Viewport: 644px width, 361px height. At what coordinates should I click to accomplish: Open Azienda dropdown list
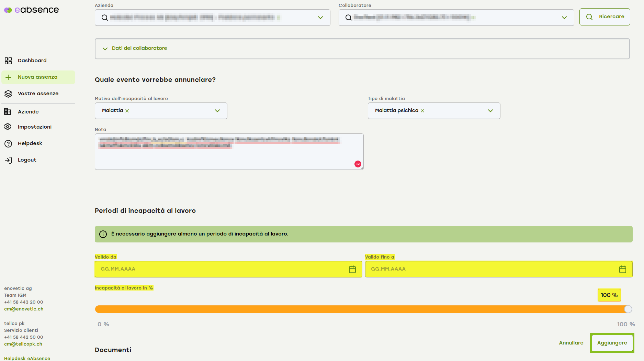pyautogui.click(x=320, y=18)
